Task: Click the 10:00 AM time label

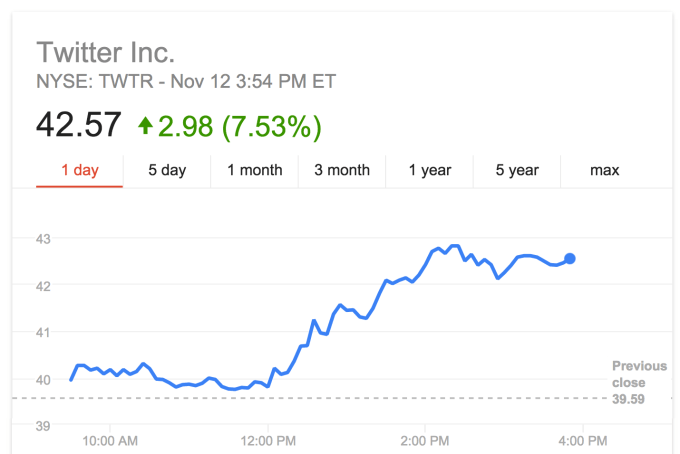Action: click(x=111, y=440)
